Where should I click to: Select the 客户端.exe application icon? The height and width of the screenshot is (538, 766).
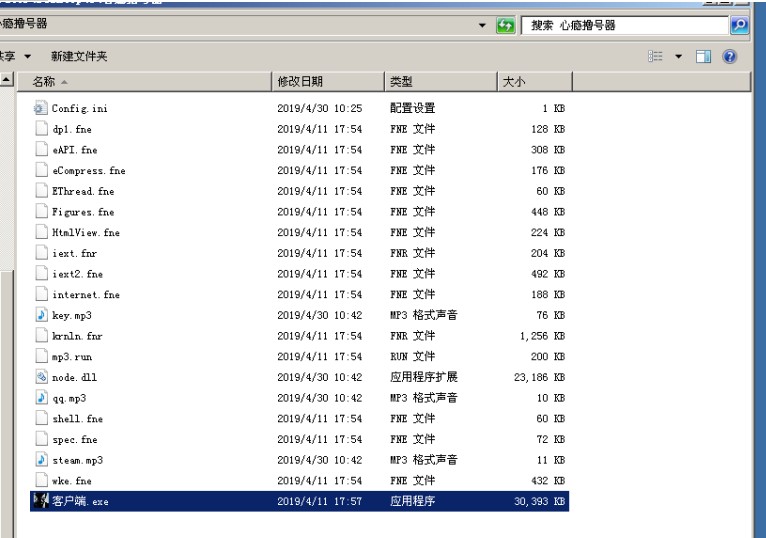click(x=41, y=501)
